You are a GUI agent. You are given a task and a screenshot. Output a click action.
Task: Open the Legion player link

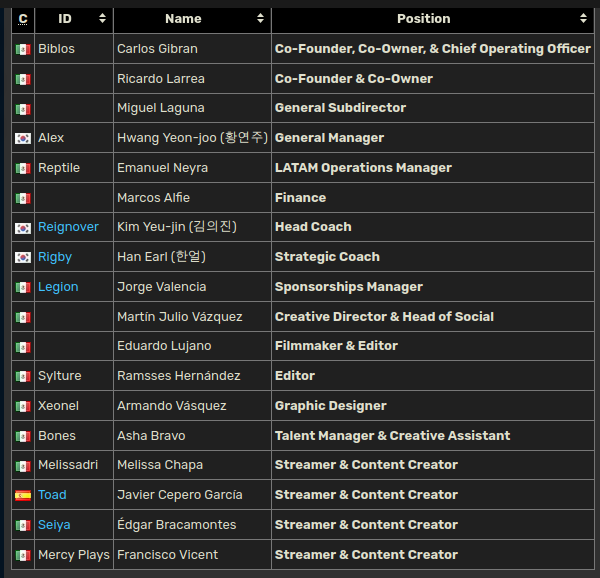(58, 287)
